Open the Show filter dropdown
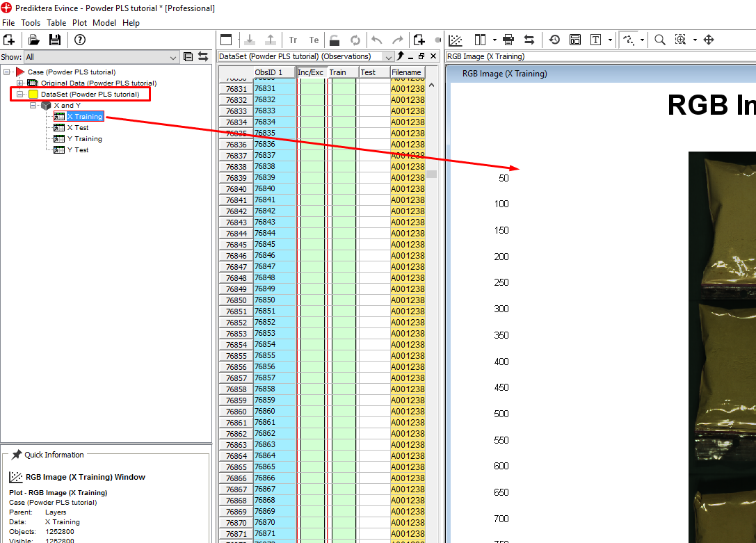756x543 pixels. pyautogui.click(x=172, y=57)
